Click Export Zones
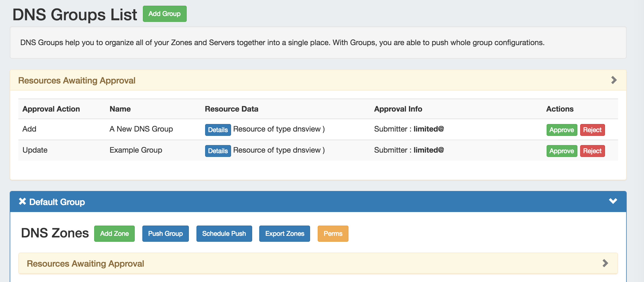The width and height of the screenshot is (644, 282). 284,234
